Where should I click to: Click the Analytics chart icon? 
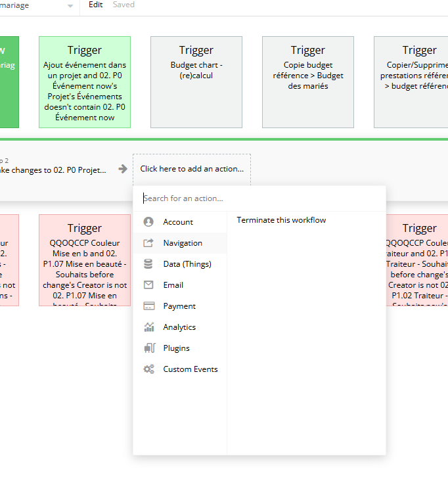pyautogui.click(x=149, y=327)
